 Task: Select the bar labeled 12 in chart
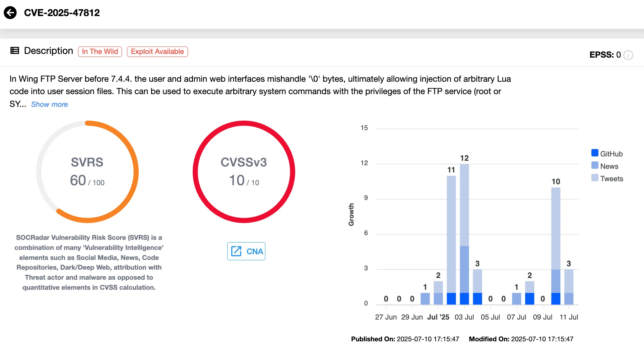coord(464,234)
